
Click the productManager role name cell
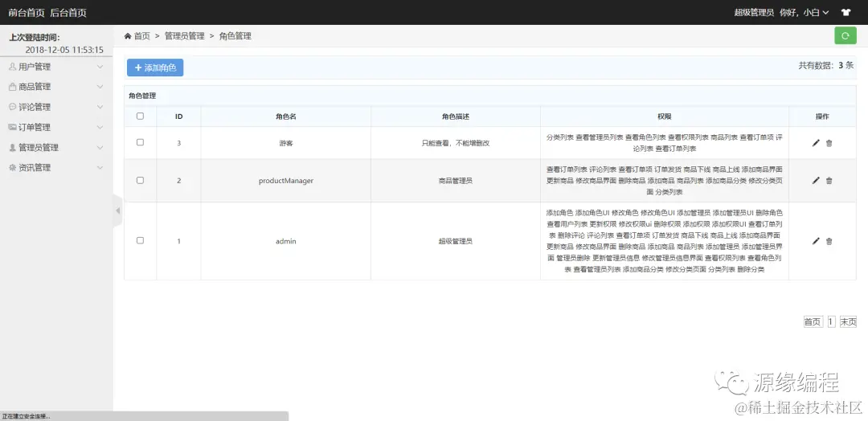coord(285,180)
